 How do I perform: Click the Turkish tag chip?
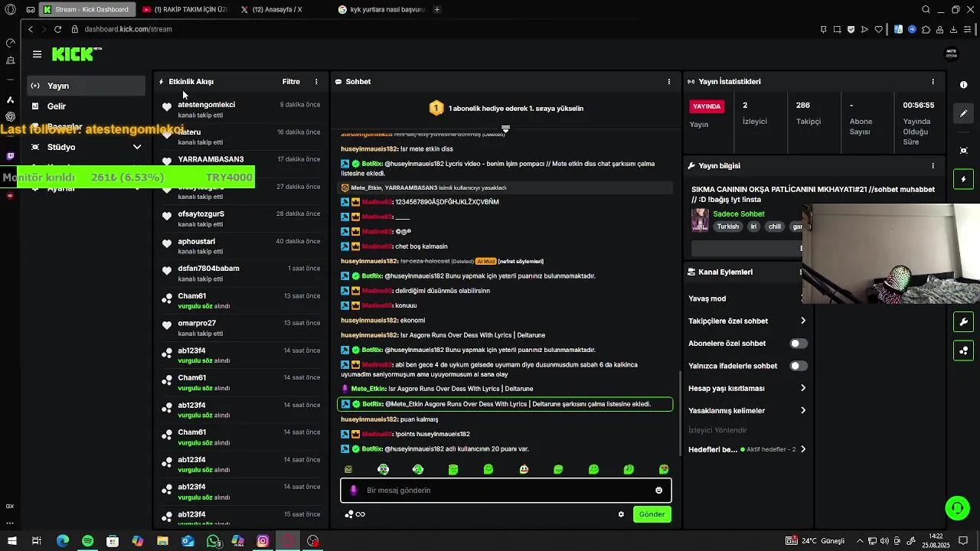tap(728, 227)
